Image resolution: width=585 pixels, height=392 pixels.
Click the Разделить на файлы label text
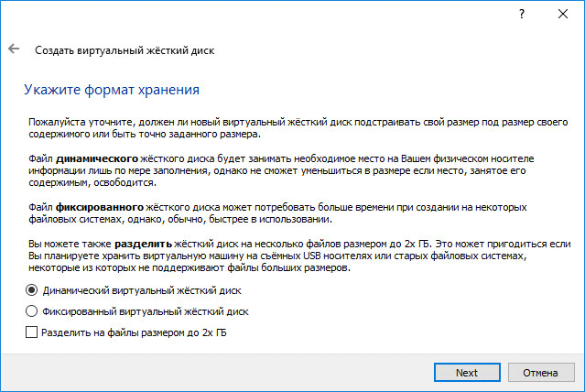tap(134, 333)
